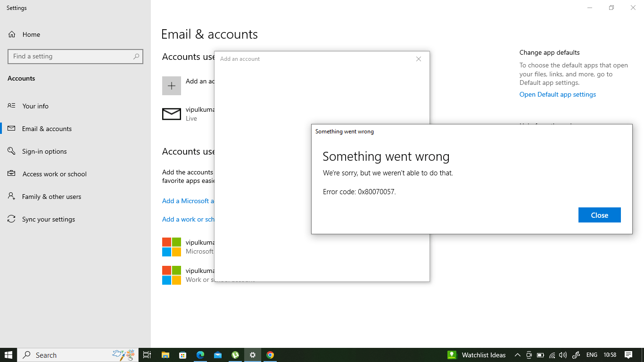Click the search magnifier in Find a setting
Screen dimensions: 644x362
click(136, 56)
